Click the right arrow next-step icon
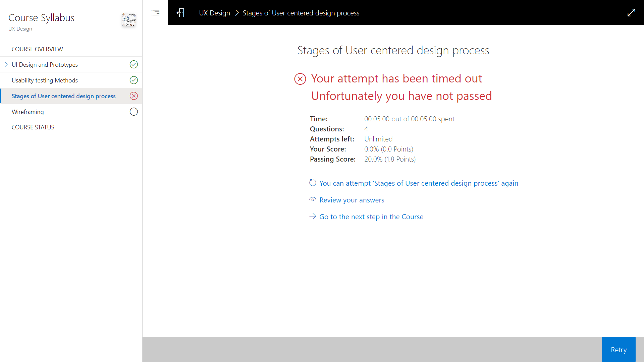The height and width of the screenshot is (362, 644). pos(313,217)
